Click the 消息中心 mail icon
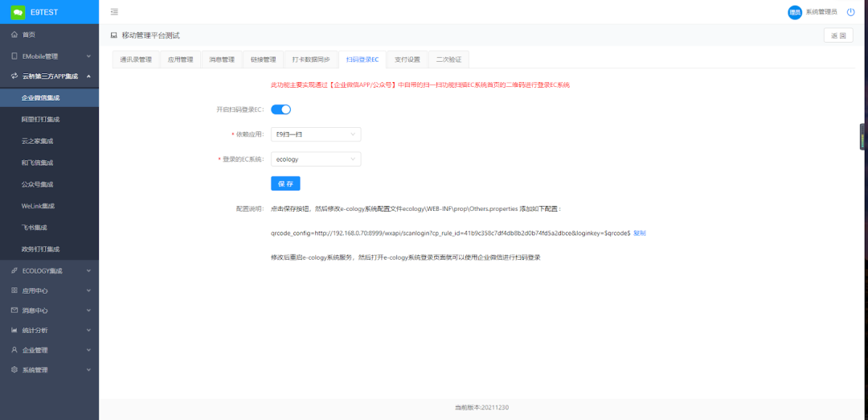Screen dimensions: 868x420 coord(14,311)
